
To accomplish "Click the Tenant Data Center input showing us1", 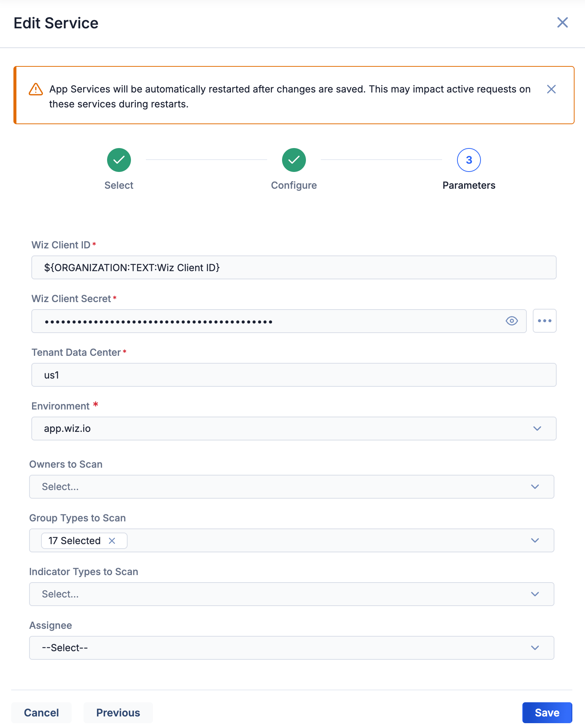I will click(294, 375).
